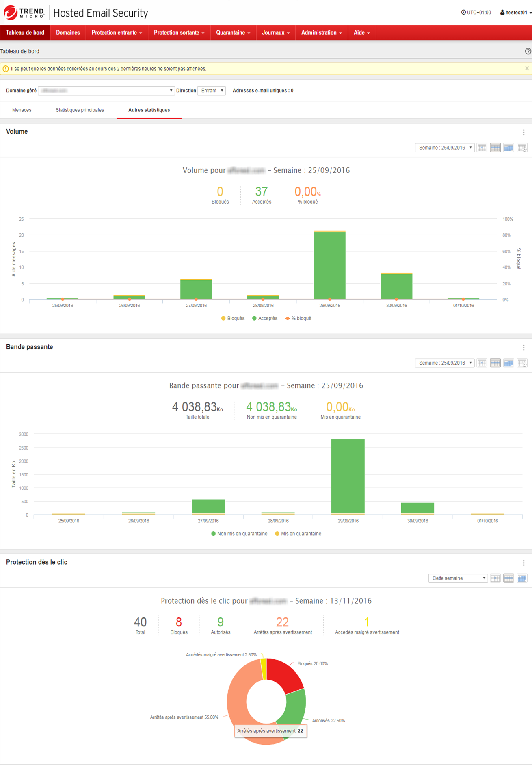This screenshot has width=532, height=765.
Task: Expand the Direction Entrant dropdown
Action: pos(212,91)
